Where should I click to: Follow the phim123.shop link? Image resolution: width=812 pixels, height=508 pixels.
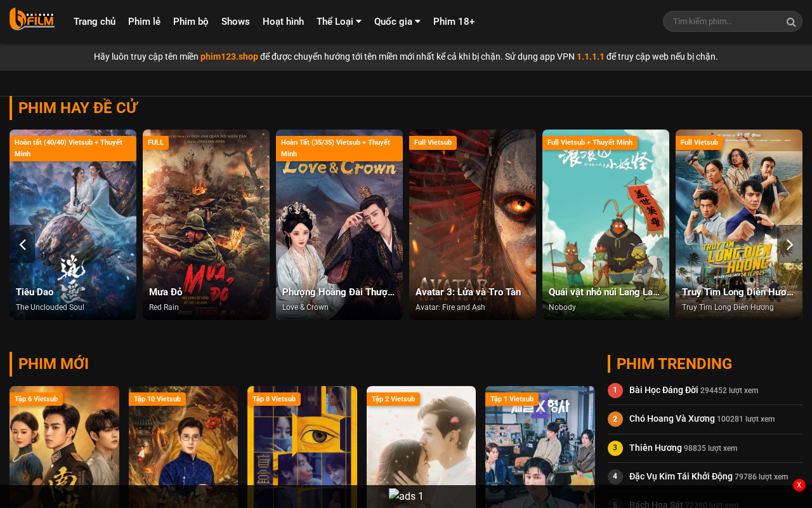(229, 57)
